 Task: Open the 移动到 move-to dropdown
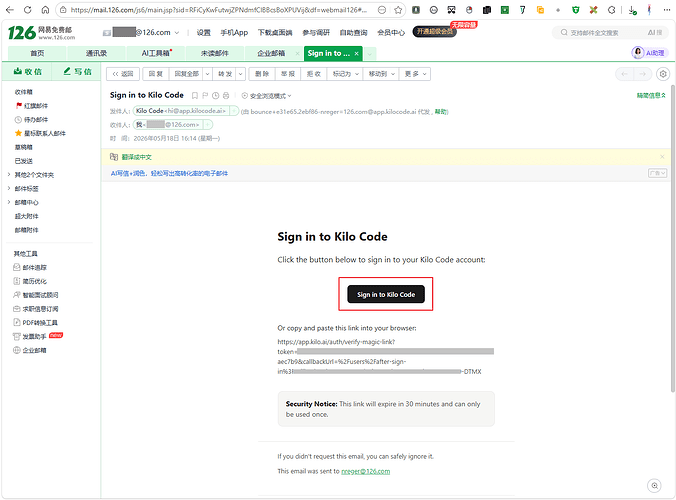[x=381, y=74]
